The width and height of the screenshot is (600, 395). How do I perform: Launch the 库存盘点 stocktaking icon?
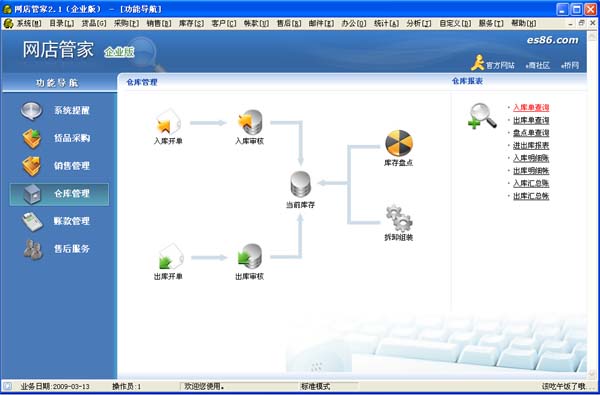(399, 143)
